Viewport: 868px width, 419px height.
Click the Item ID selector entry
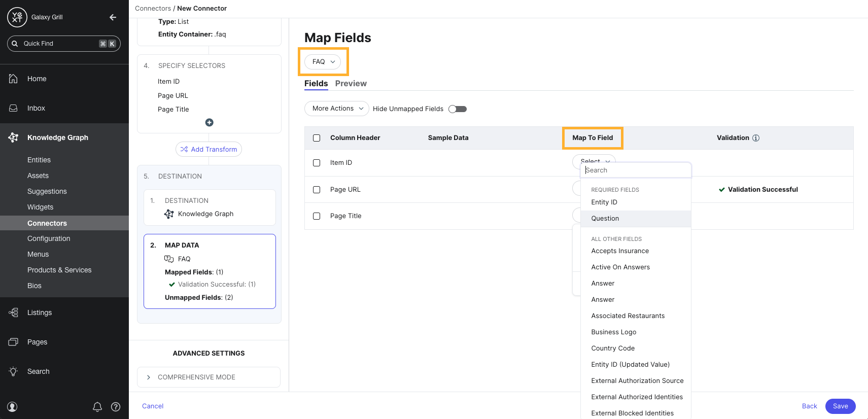pos(168,81)
